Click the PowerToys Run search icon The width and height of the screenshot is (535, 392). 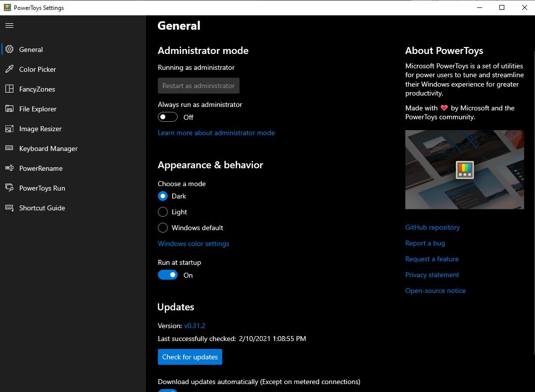tap(9, 188)
